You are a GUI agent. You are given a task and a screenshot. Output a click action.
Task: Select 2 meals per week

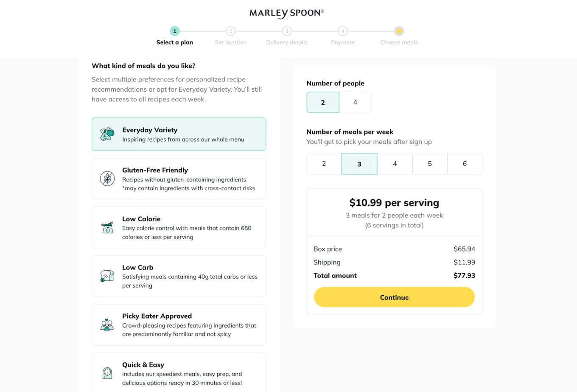[324, 164]
